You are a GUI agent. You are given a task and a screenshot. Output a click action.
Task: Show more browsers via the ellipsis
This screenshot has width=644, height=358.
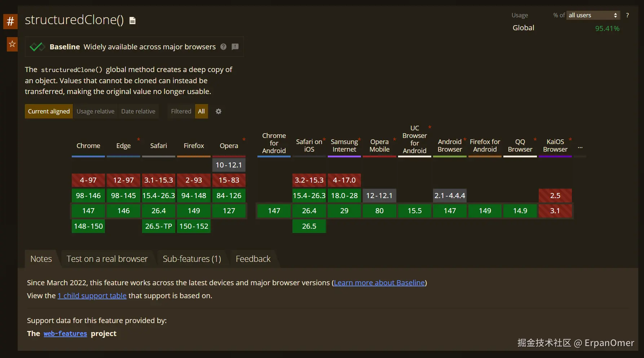pos(580,147)
